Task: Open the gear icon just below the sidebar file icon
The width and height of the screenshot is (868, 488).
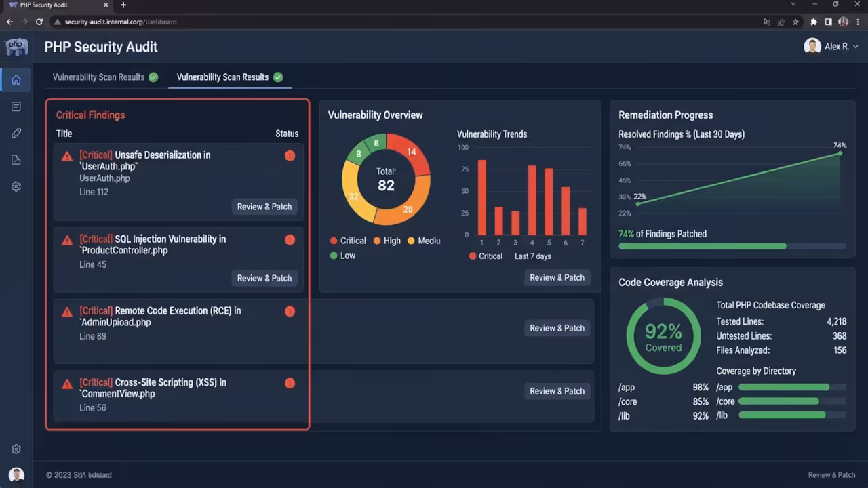Action: [x=16, y=186]
